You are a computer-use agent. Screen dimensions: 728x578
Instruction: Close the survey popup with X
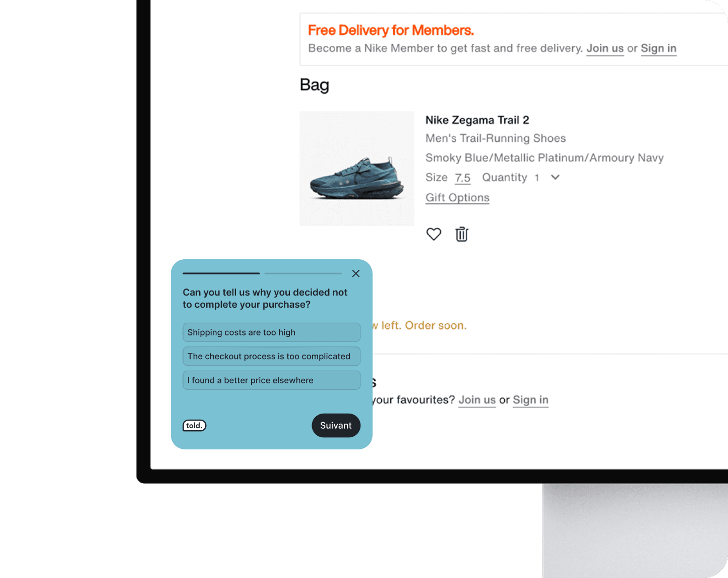pyautogui.click(x=356, y=273)
